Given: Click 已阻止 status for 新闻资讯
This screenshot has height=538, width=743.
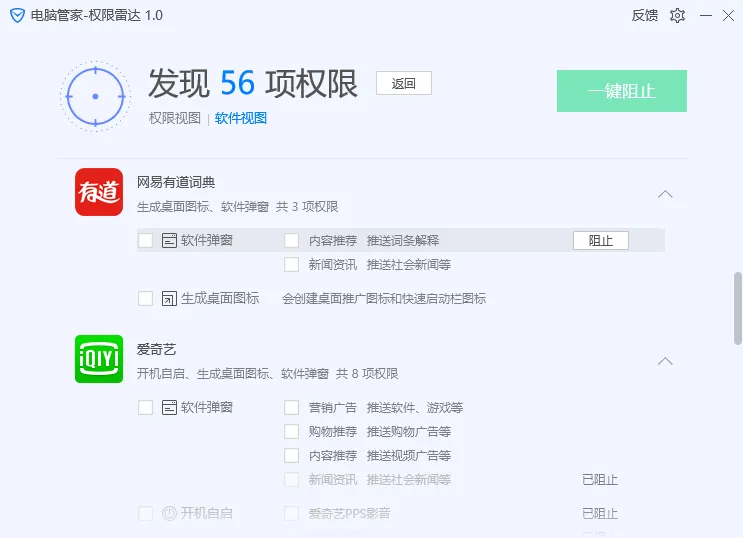Looking at the screenshot, I should click(600, 480).
